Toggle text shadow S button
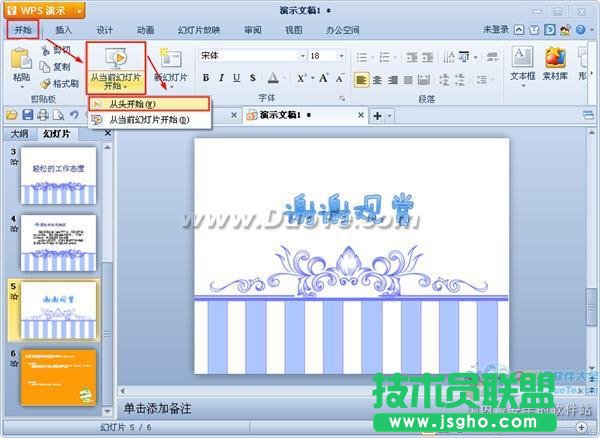Viewport: 600px width, 438px height. pos(253,78)
